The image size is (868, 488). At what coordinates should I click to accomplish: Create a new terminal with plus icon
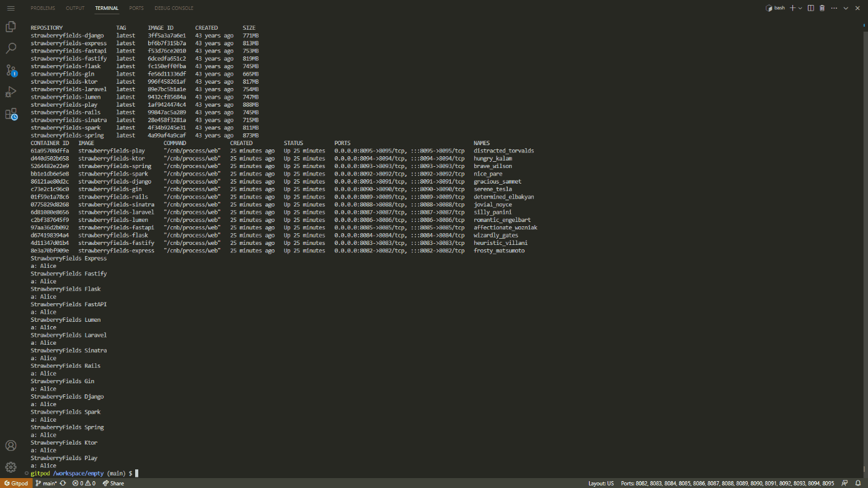[x=792, y=8]
